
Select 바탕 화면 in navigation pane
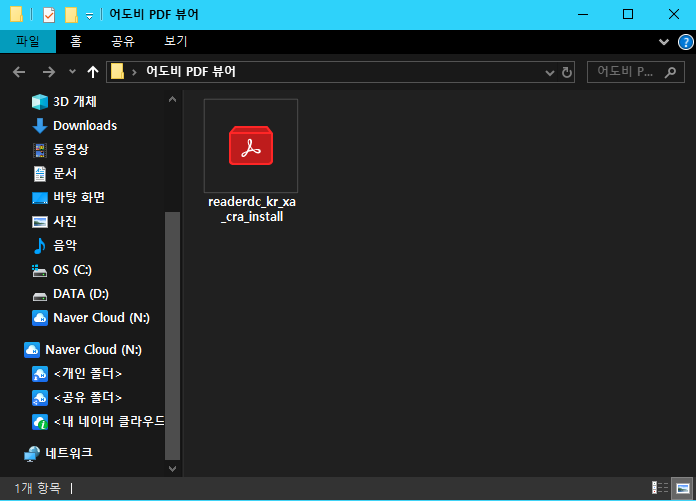coord(79,197)
